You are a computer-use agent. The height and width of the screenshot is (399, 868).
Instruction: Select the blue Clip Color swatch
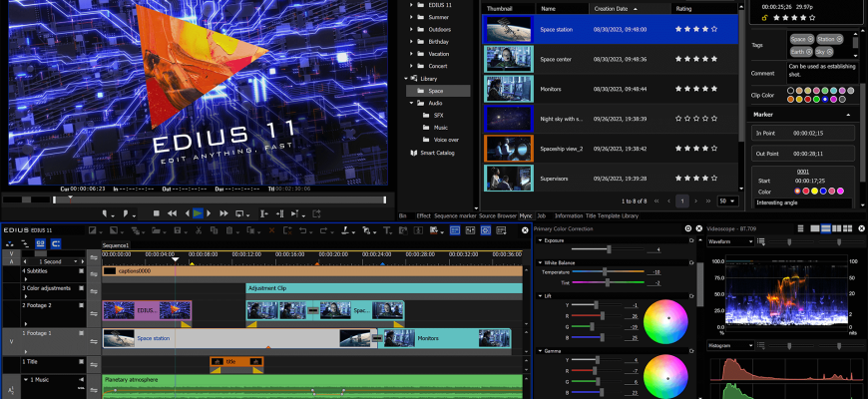pos(825,99)
